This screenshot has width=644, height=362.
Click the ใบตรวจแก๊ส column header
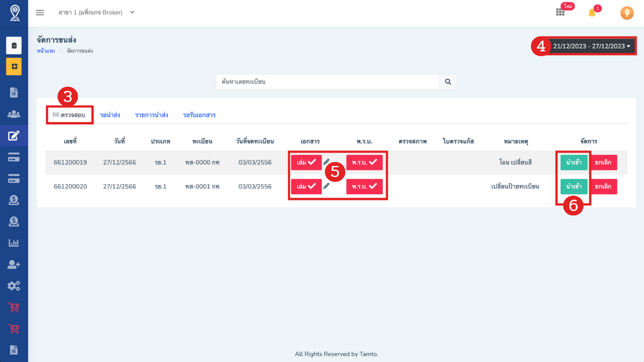coord(458,141)
